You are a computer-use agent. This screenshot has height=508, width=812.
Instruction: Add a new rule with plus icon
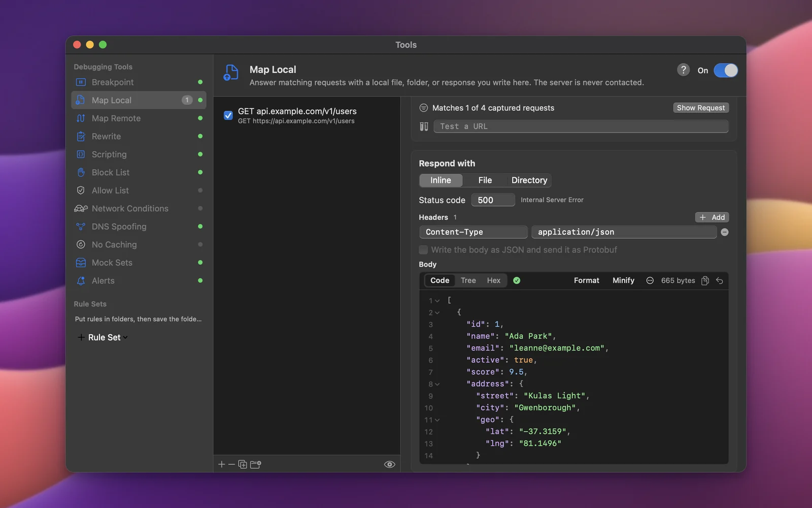coord(221,464)
